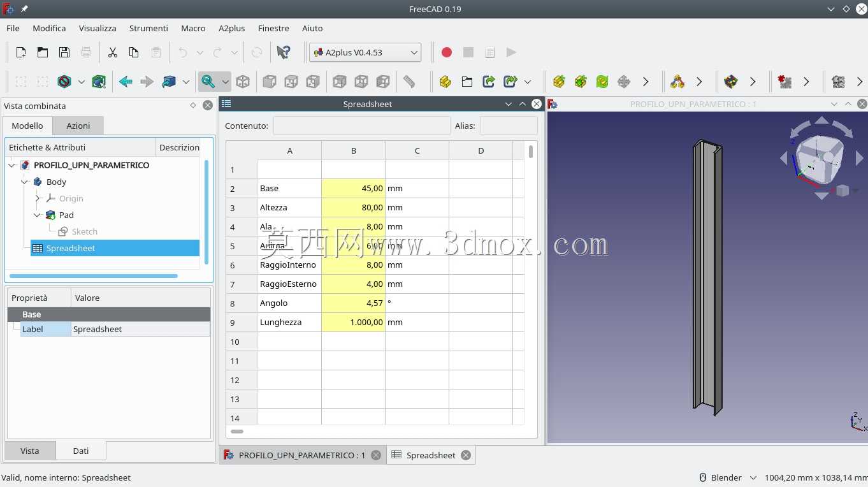The width and height of the screenshot is (868, 487).
Task: Click the selection filter cube-with-cursor icon
Action: (99, 82)
